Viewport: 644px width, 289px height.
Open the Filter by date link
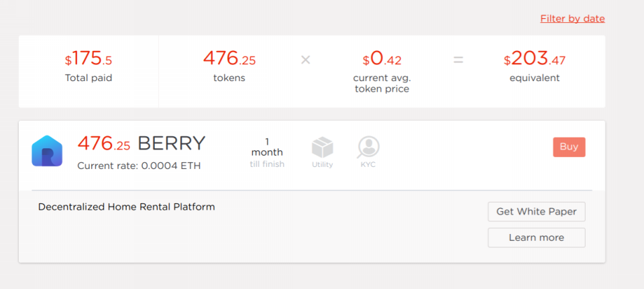click(x=572, y=19)
